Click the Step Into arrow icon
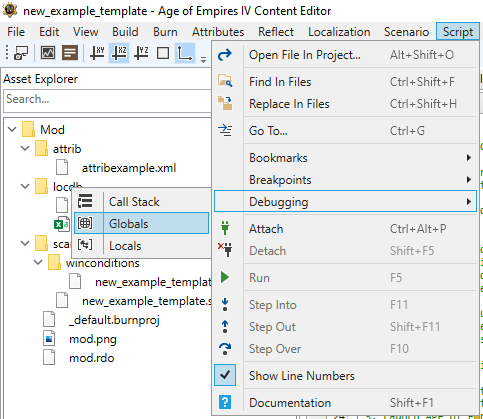 tap(225, 304)
